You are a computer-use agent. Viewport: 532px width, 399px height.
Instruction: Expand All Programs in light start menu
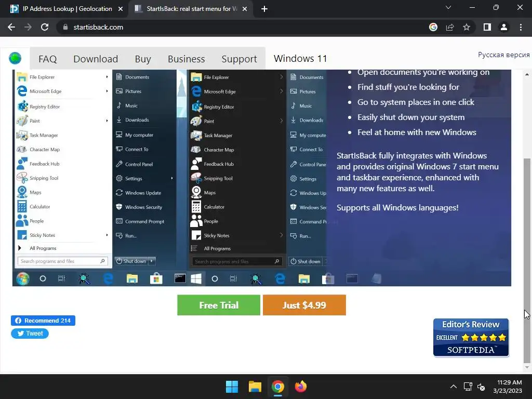pos(43,248)
